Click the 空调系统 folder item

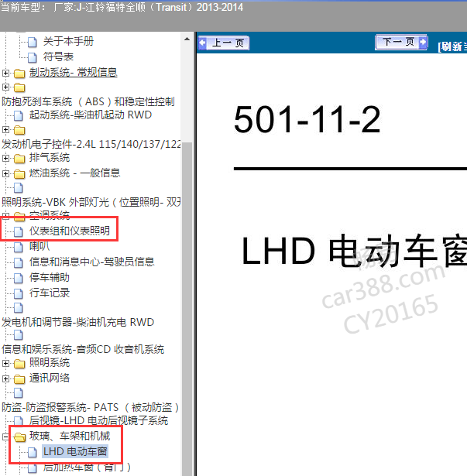click(50, 215)
